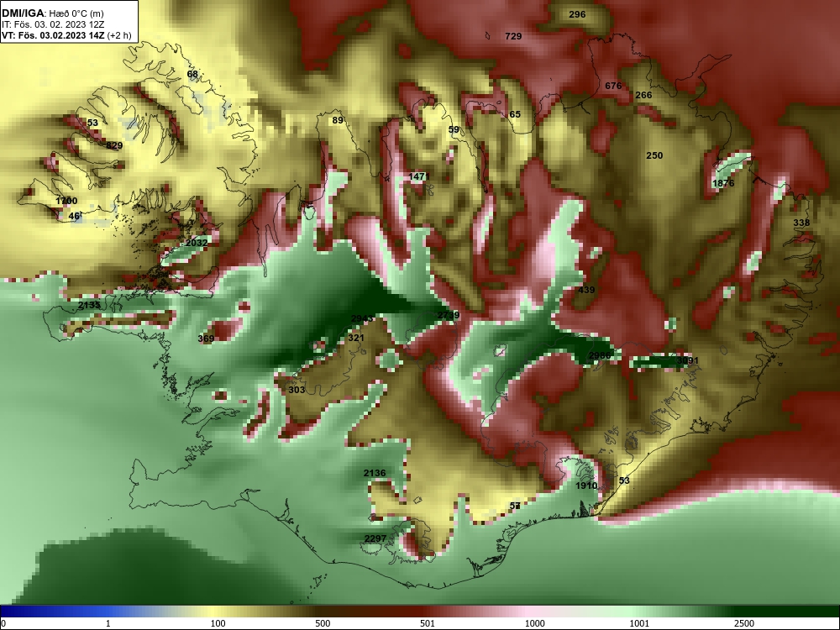Click the 2136 map value

click(x=375, y=472)
